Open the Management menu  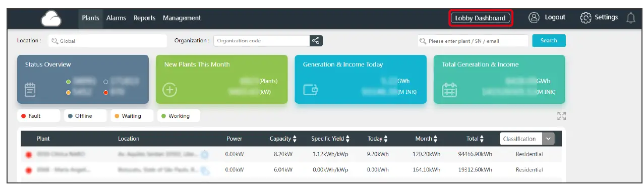tap(182, 18)
